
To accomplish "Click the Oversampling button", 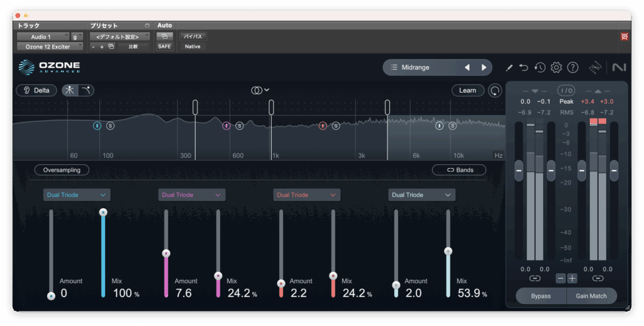I will [62, 170].
